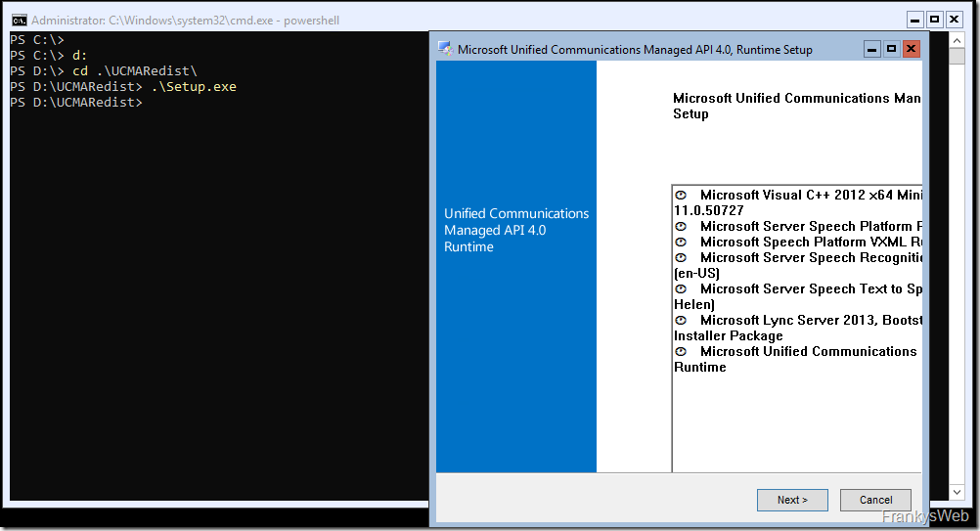Maximize the Runtime Setup dialog window

[891, 49]
